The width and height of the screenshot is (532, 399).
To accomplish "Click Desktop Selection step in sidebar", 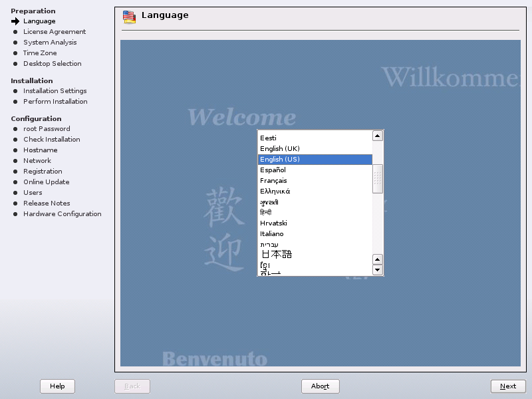I will point(53,64).
